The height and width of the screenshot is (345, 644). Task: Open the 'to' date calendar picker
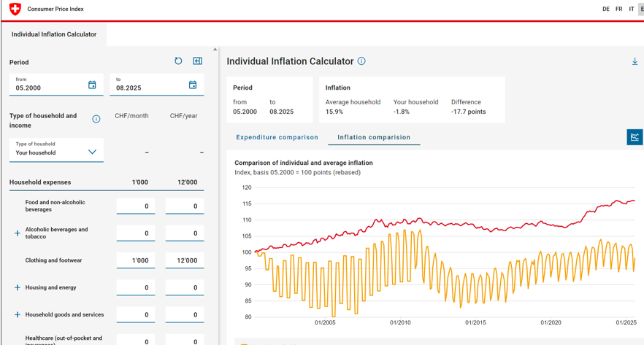[x=193, y=85]
